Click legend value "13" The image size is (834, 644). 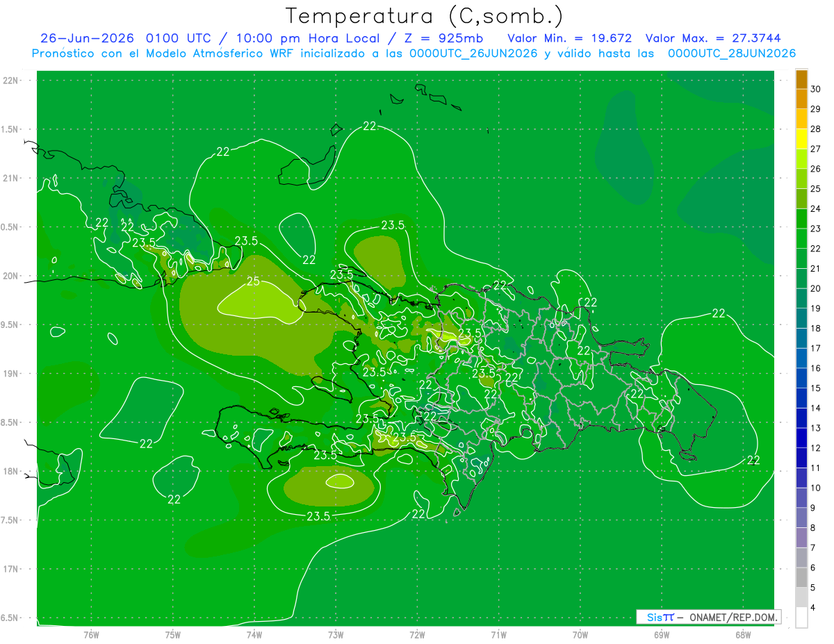tap(816, 428)
